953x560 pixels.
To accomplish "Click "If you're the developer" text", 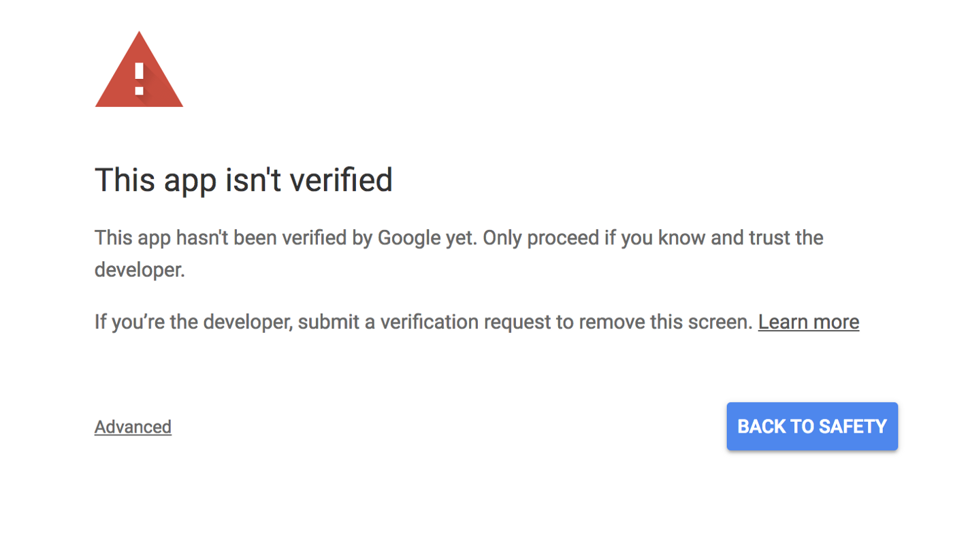I will (x=193, y=321).
